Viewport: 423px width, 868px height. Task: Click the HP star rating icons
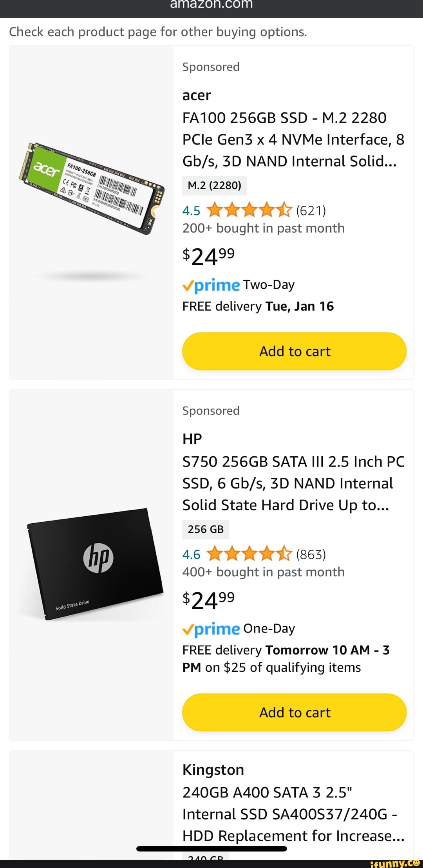(x=249, y=555)
